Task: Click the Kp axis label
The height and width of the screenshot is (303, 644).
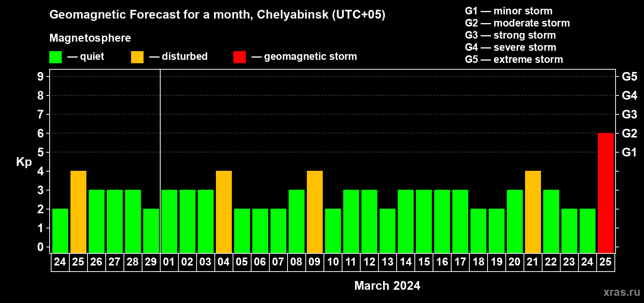Action: [x=24, y=162]
